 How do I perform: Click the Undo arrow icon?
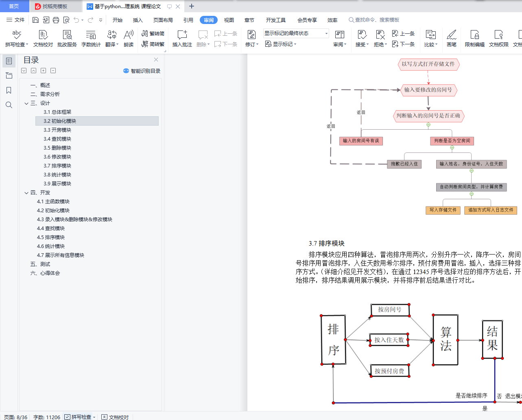tap(76, 20)
